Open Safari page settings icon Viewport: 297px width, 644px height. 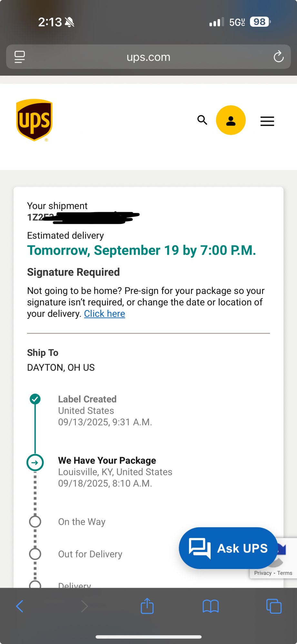point(20,57)
